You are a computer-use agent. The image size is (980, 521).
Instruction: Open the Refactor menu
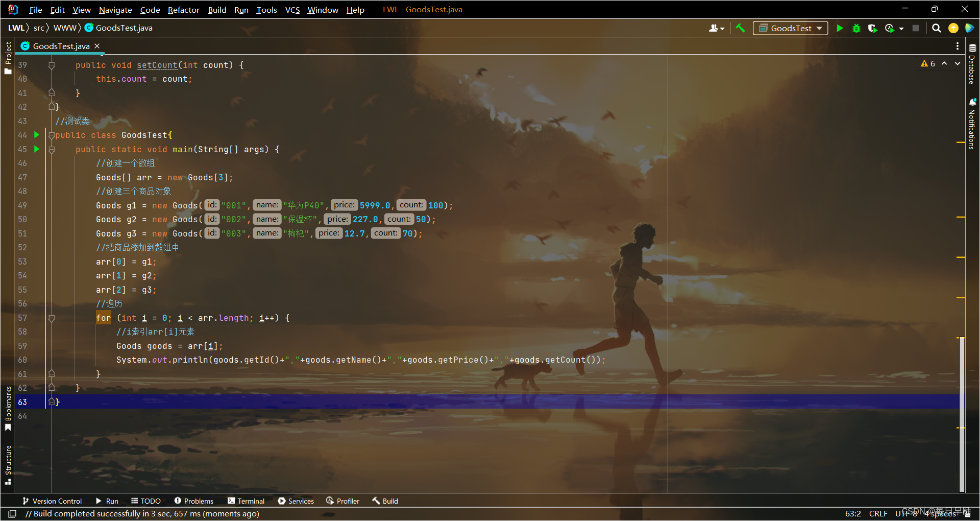183,10
